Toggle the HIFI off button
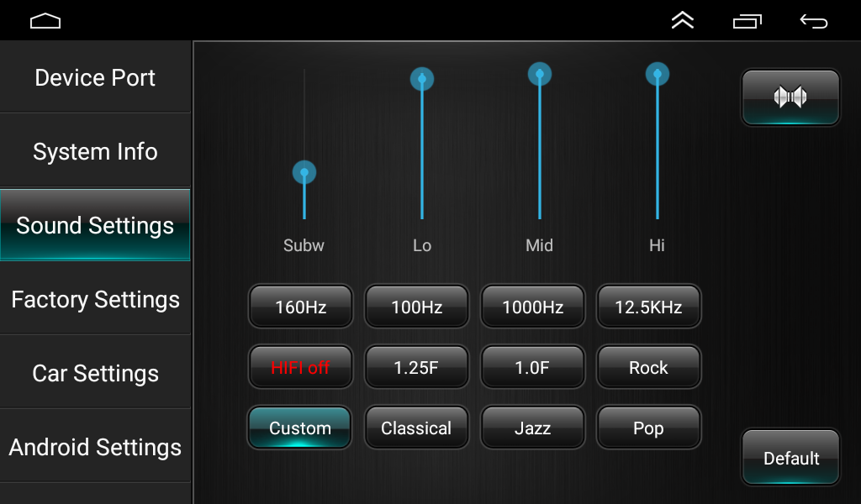This screenshot has height=504, width=861. coord(300,367)
